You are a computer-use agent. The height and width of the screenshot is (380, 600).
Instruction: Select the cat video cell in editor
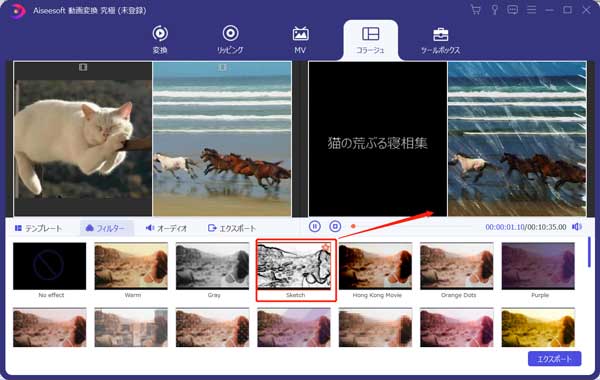(x=83, y=139)
